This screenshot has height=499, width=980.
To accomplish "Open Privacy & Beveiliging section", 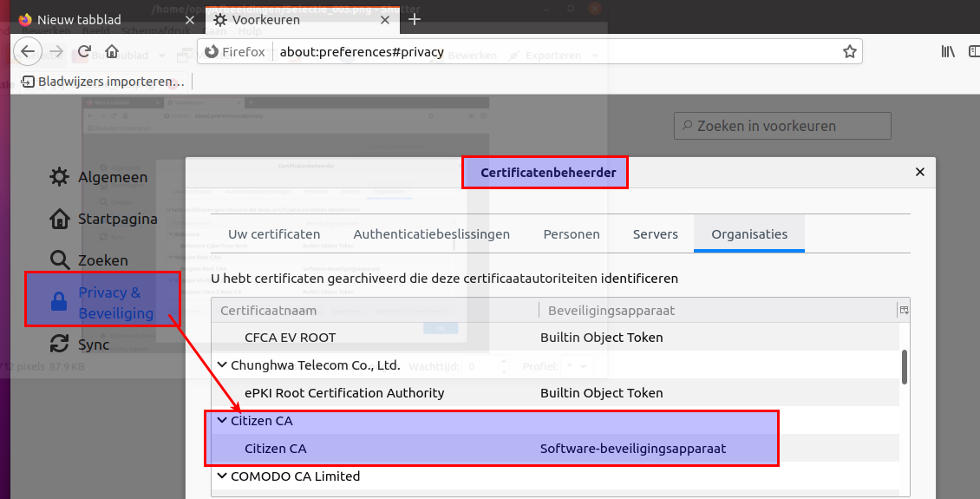I will 103,303.
